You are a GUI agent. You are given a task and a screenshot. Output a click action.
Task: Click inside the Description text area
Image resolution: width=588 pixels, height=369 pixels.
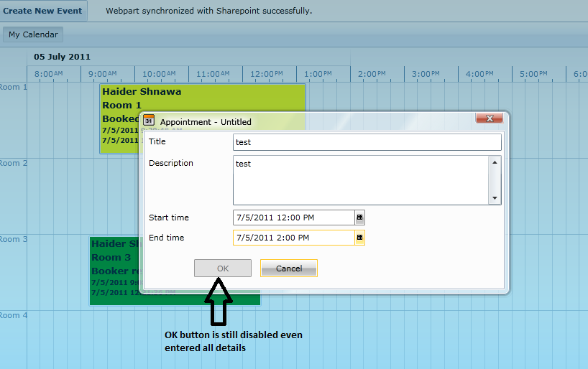point(361,181)
